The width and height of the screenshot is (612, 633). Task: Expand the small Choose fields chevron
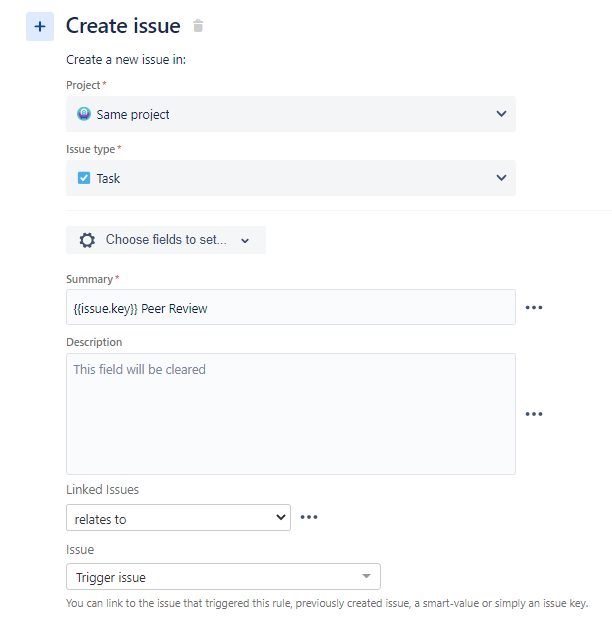pos(245,241)
